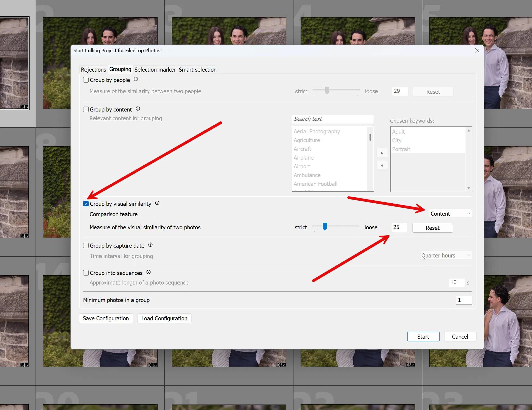Switch to the Rejections tab
532x410 pixels.
(x=93, y=69)
